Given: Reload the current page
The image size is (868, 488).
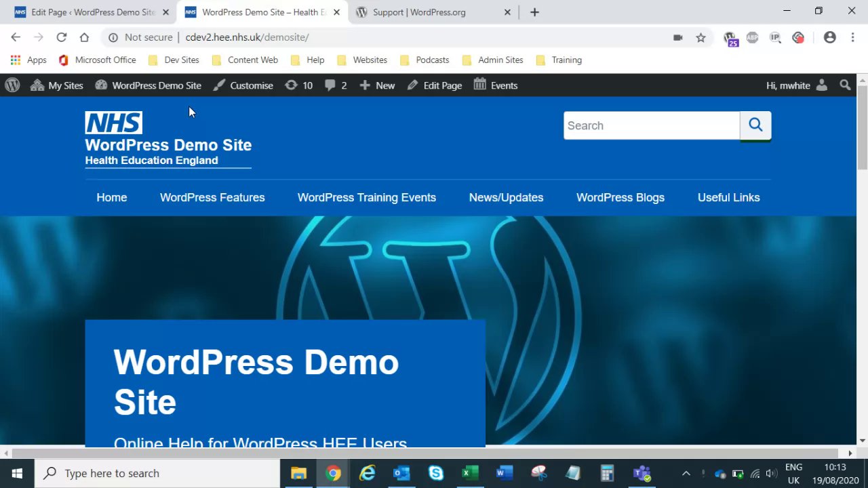Looking at the screenshot, I should click(62, 37).
